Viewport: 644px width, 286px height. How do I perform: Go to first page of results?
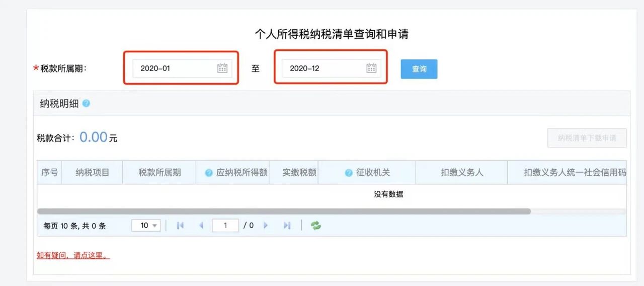[180, 226]
